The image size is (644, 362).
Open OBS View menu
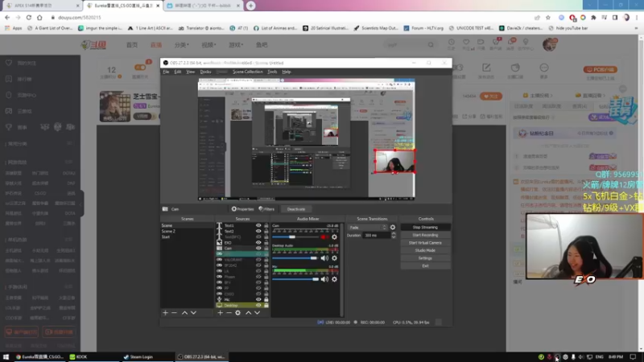point(191,72)
